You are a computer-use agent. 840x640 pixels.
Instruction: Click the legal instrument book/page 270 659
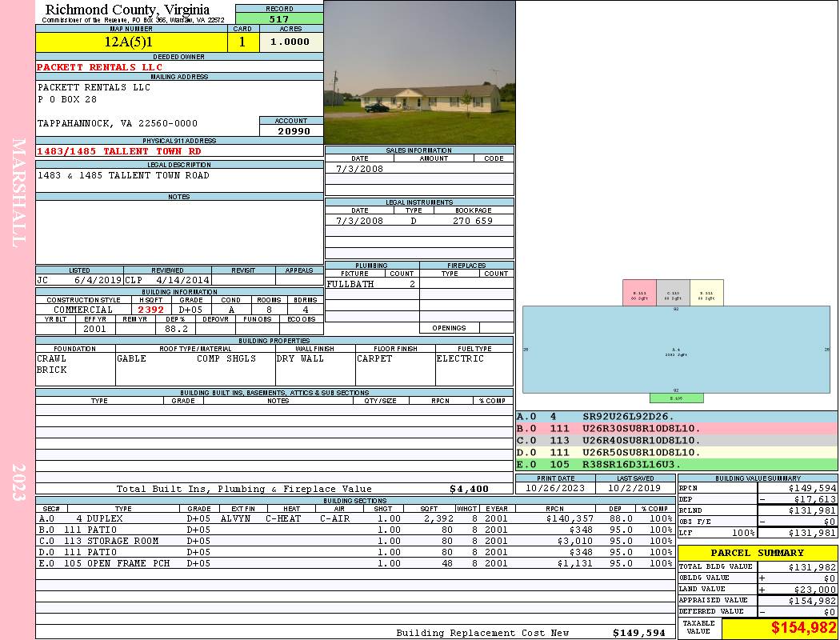pos(472,221)
